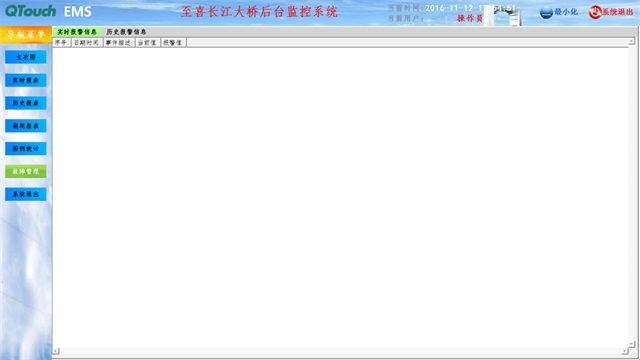
Task: Open the 能耗报表 energy report
Action: click(x=26, y=126)
